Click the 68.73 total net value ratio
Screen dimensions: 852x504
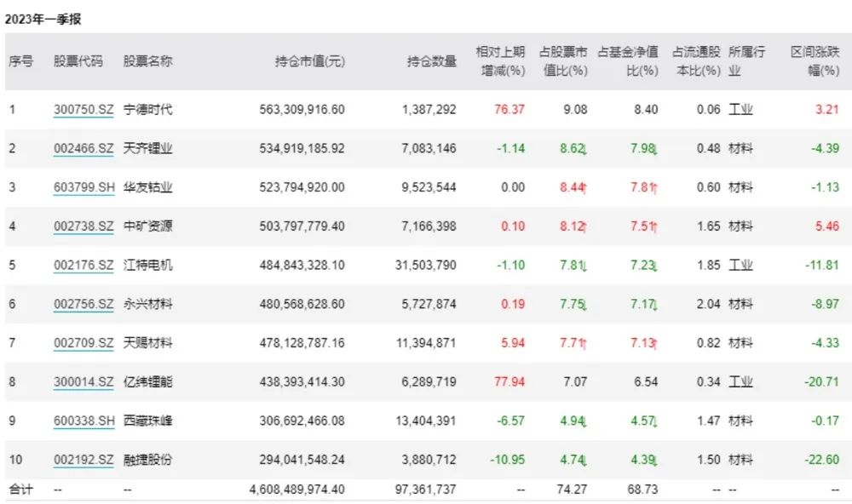pos(642,490)
